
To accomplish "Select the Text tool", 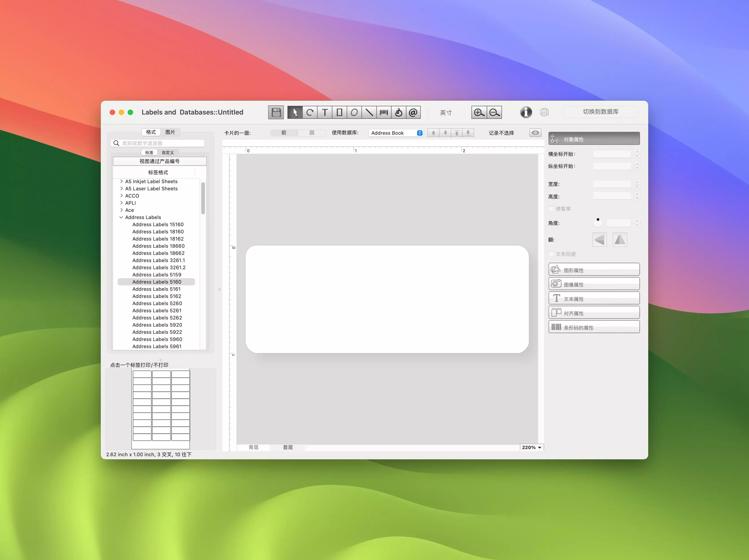I will click(324, 112).
